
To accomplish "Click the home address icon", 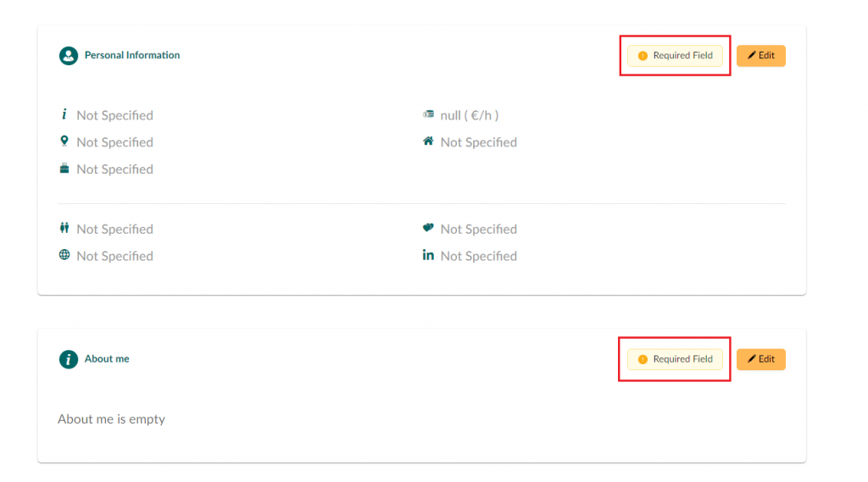I will point(428,141).
